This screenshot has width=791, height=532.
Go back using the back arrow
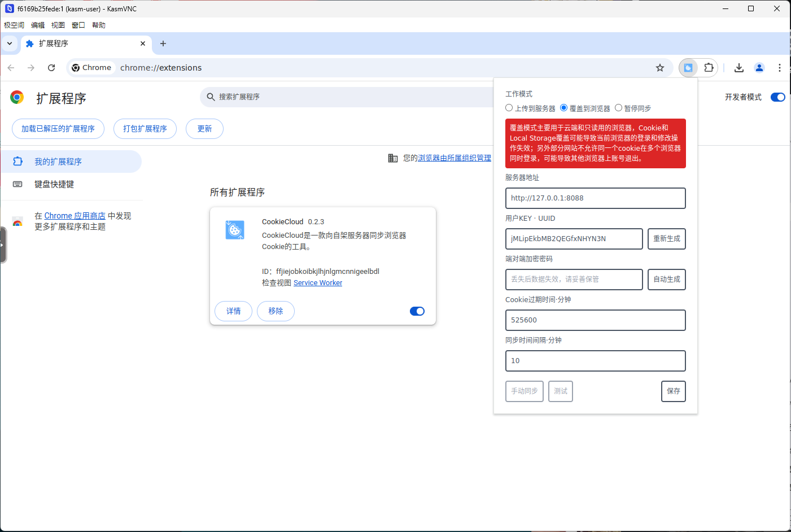pyautogui.click(x=11, y=68)
